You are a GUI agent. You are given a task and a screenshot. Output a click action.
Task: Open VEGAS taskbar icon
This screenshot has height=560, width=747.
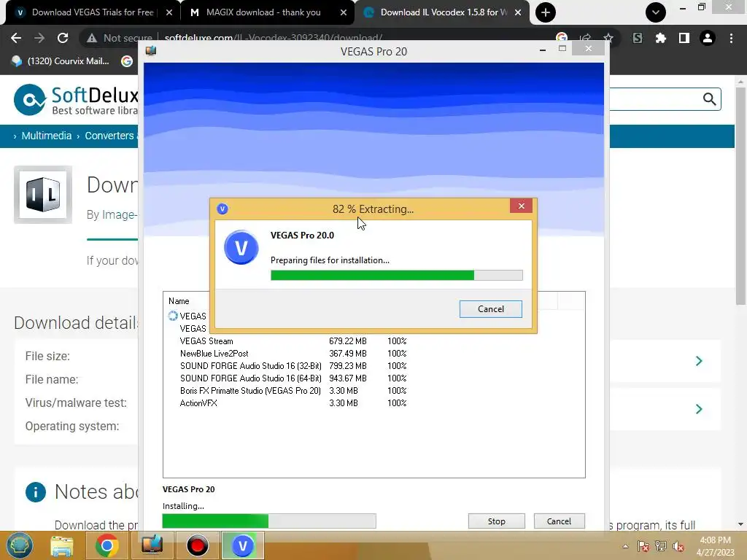click(x=242, y=545)
